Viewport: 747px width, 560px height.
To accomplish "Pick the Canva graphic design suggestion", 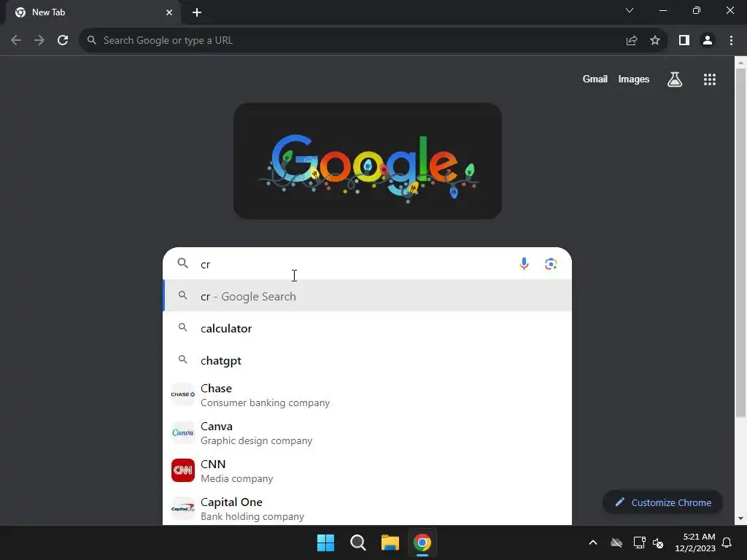I will (368, 432).
